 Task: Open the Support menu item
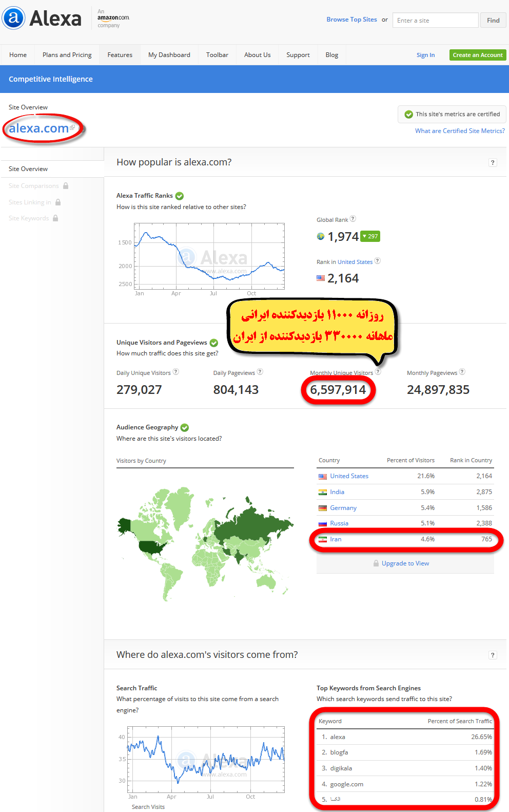(x=298, y=55)
